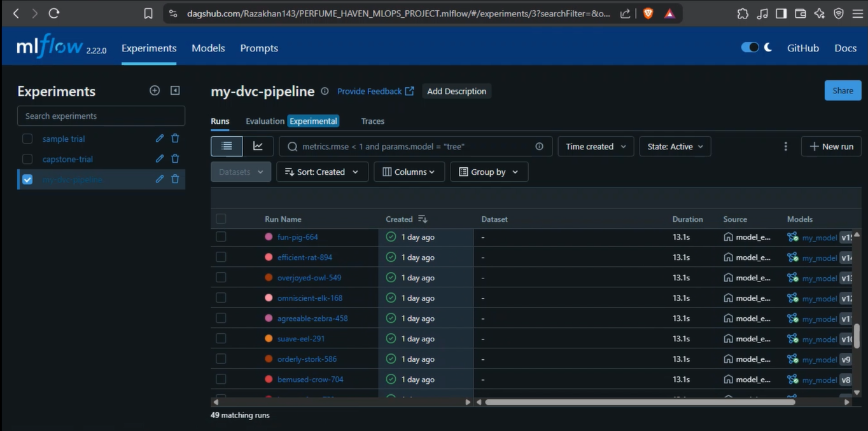Click the create experiment plus icon

[155, 91]
